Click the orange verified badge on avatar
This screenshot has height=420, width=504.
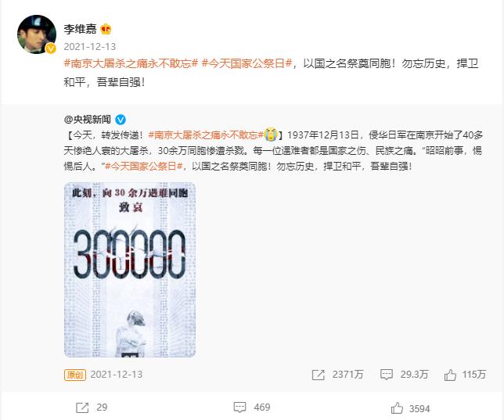(x=50, y=48)
